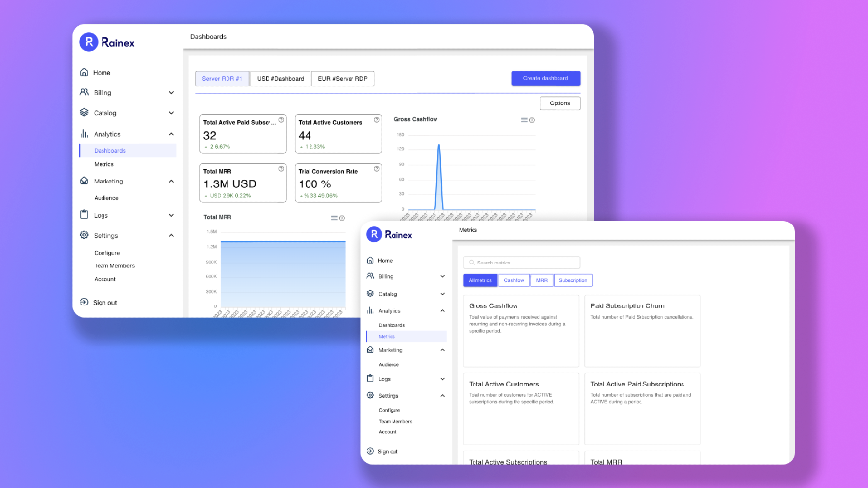This screenshot has height=488, width=868.
Task: Open Account link in Dashboards window sidebar
Action: tap(104, 279)
